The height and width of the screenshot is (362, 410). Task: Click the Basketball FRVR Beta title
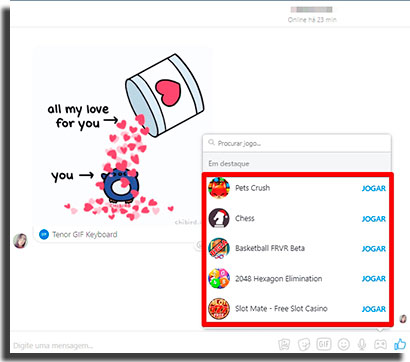pyautogui.click(x=270, y=248)
